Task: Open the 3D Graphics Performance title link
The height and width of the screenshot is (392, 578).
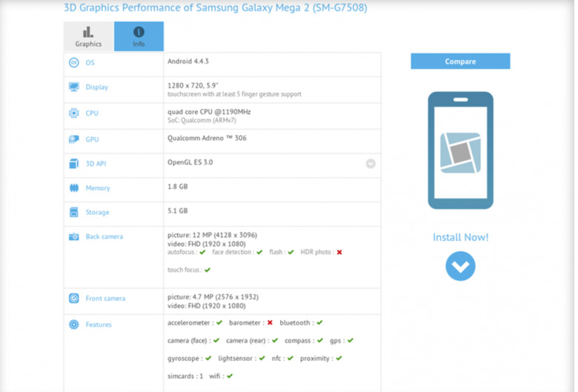Action: pyautogui.click(x=216, y=7)
